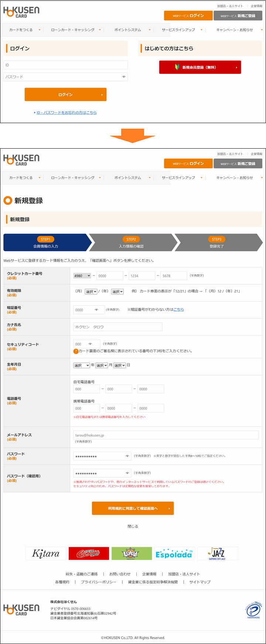Click the green Levanga banner logo
This screenshot has width=266, height=644.
click(x=132, y=553)
